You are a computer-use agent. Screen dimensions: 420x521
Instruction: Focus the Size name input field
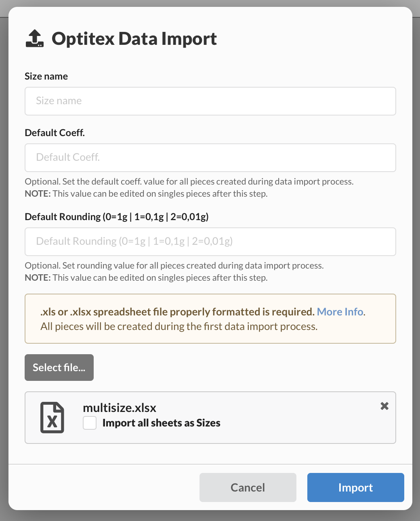pos(210,101)
